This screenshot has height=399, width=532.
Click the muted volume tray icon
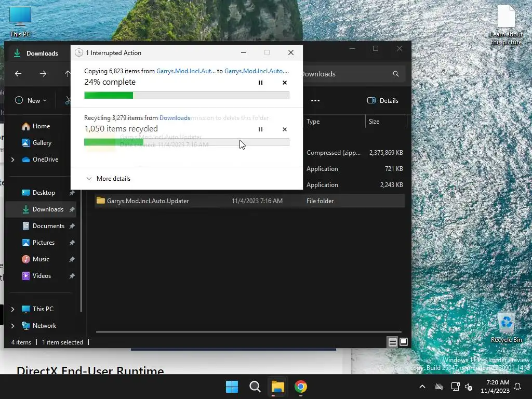[x=469, y=387]
